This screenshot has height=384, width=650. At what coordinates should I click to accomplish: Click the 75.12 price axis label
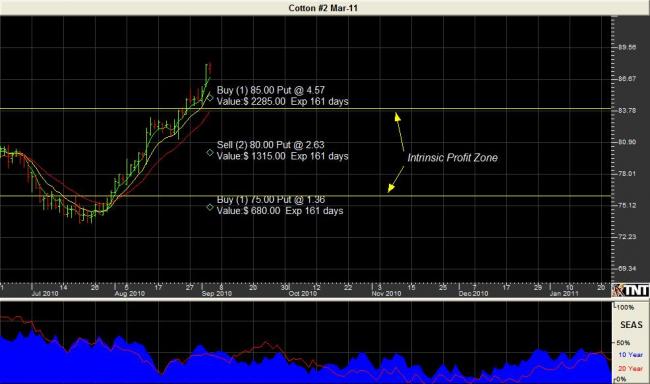tap(627, 205)
